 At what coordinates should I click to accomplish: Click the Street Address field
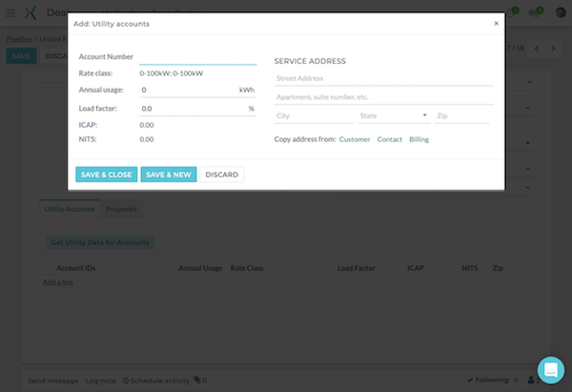click(x=384, y=78)
